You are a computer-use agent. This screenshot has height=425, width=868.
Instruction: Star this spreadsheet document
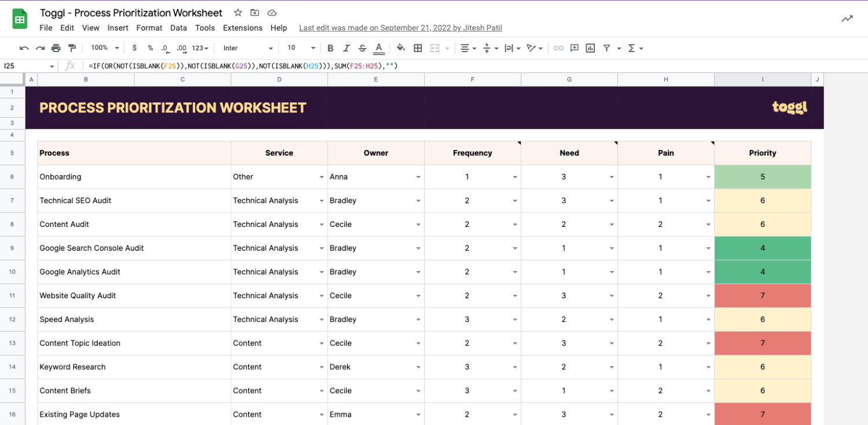click(x=238, y=13)
